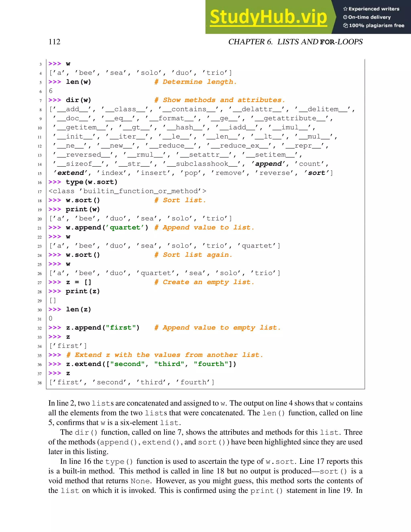Image resolution: width=411 pixels, height=532 pixels.
Task: Click the output on line 23 ending 'quartet'
Action: click(x=165, y=246)
